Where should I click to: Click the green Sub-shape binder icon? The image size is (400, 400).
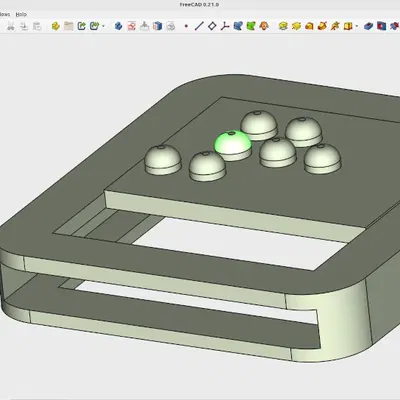251,26
